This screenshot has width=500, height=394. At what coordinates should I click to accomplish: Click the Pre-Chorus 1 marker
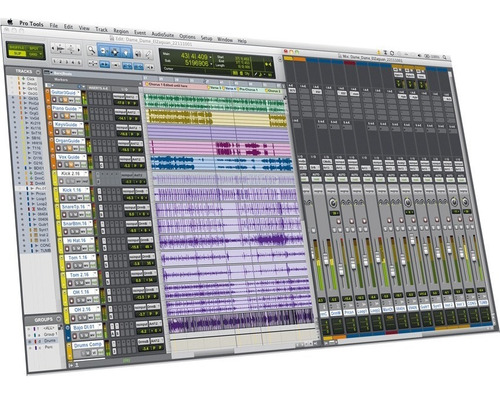tap(249, 89)
